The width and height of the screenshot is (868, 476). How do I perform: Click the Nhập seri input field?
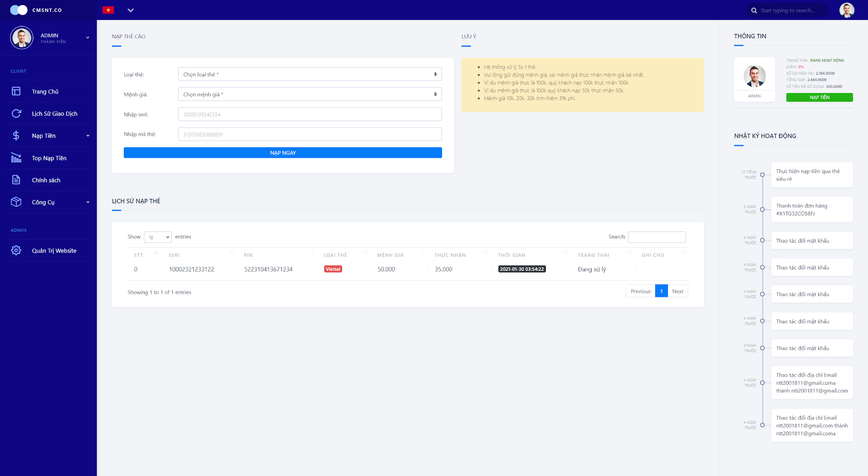tap(309, 114)
